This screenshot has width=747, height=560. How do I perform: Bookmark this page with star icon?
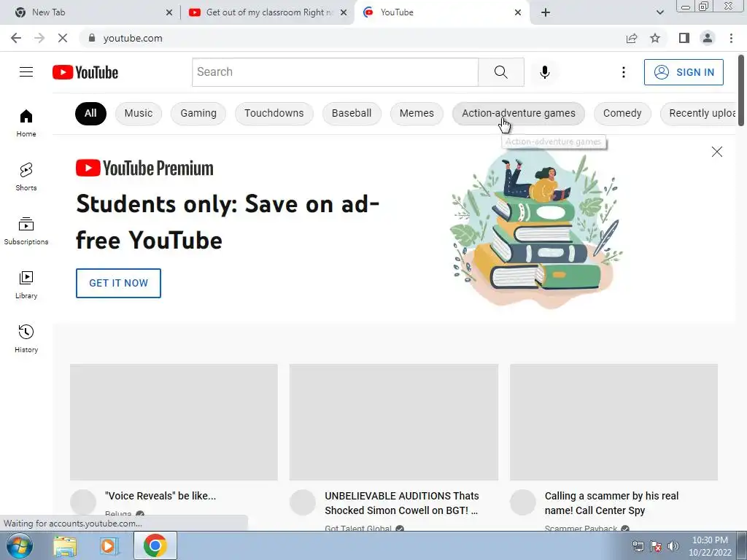tap(655, 38)
